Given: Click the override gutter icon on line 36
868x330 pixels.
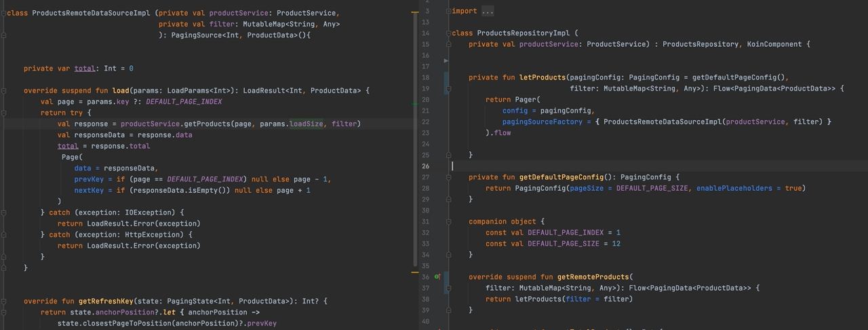Looking at the screenshot, I should click(437, 276).
